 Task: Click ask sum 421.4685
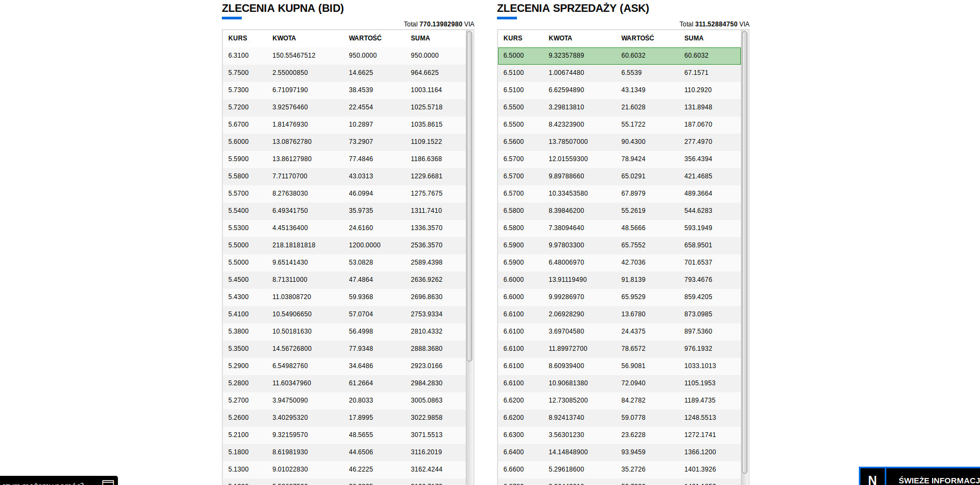tap(698, 176)
